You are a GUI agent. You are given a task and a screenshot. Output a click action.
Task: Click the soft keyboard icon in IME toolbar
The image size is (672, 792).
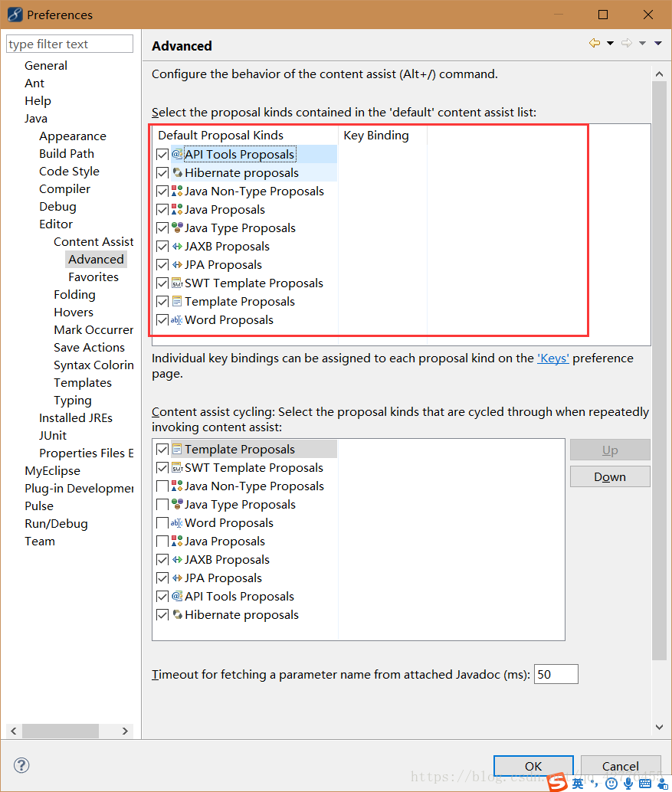[x=645, y=784]
